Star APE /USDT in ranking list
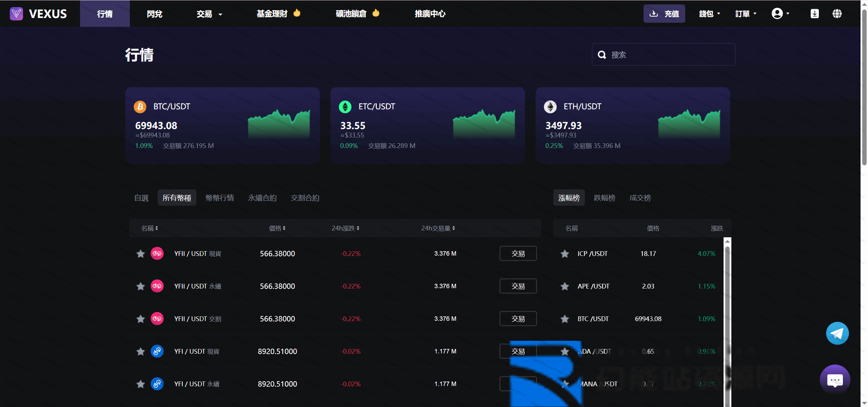This screenshot has height=407, width=868. pyautogui.click(x=565, y=286)
